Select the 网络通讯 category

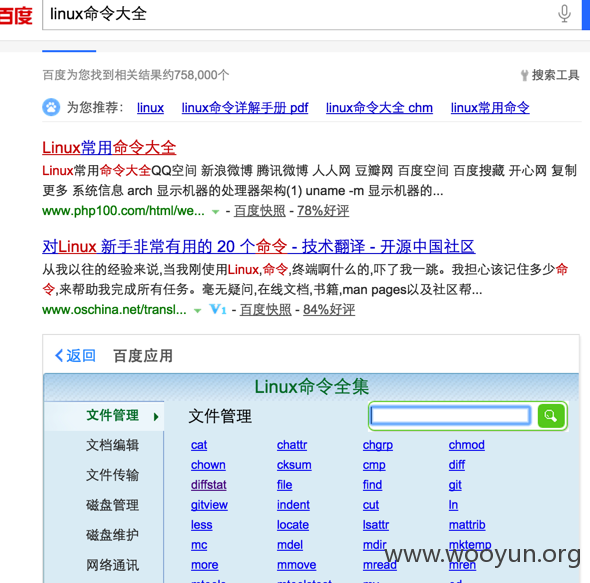[x=112, y=565]
